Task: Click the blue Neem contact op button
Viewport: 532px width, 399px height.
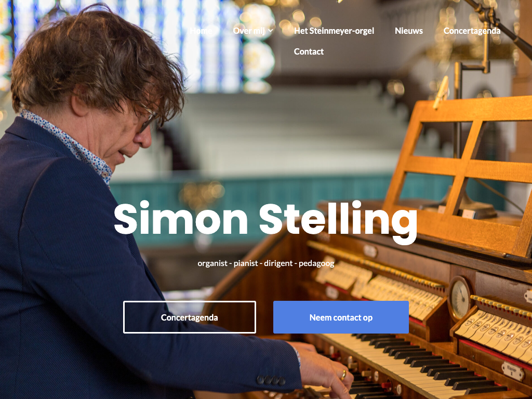Action: pos(341,317)
